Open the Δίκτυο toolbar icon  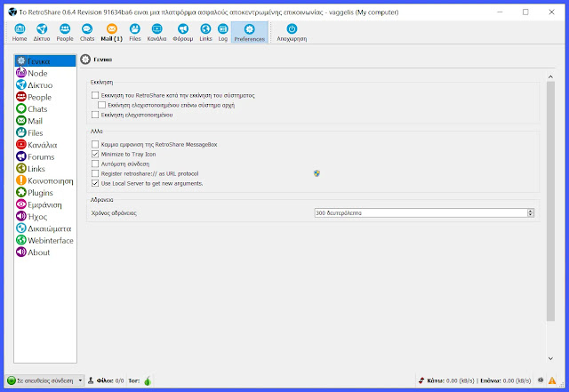[x=42, y=32]
